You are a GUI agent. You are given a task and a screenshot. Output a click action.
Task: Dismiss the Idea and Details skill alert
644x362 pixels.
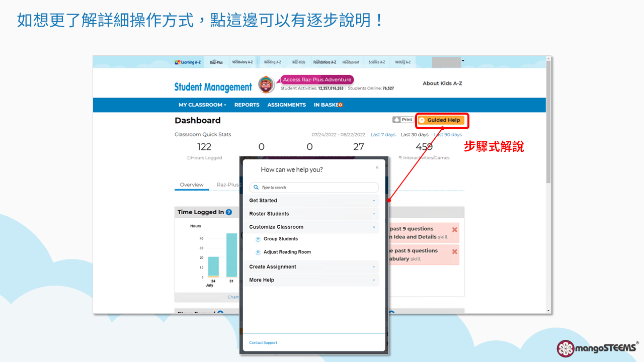tap(455, 230)
